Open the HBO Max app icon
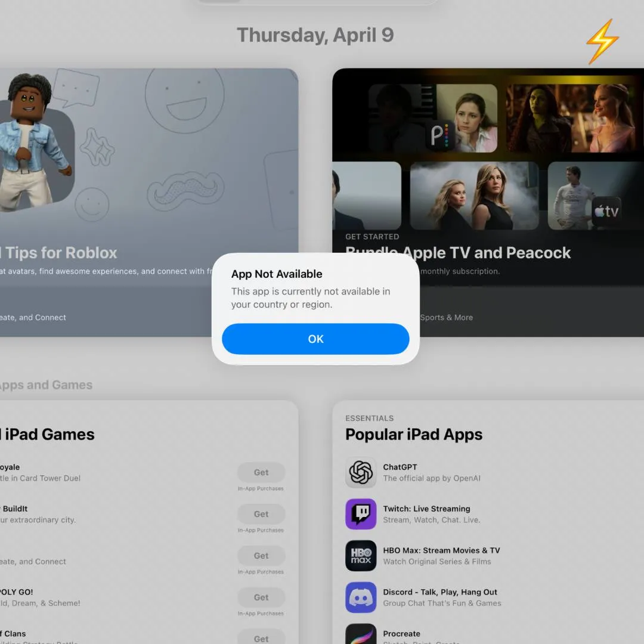The width and height of the screenshot is (644, 644). point(361,556)
